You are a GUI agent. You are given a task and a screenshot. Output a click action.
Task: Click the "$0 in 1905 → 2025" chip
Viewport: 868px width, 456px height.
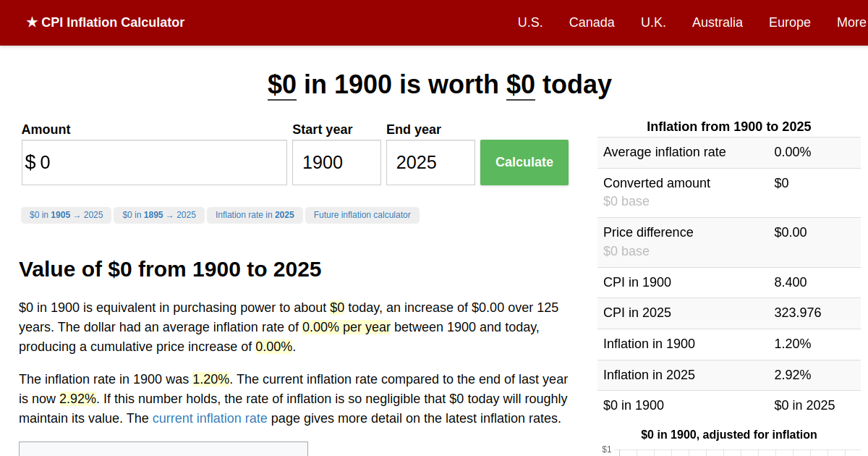pos(66,215)
